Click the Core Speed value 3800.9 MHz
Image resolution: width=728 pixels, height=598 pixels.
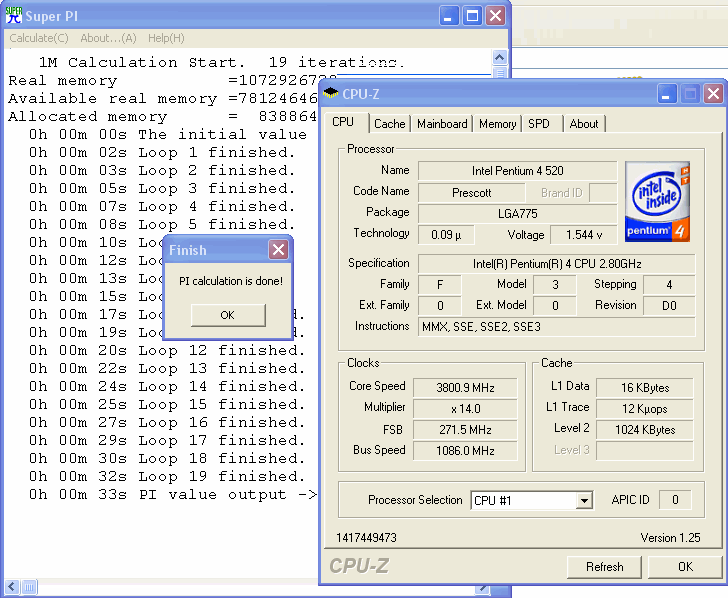pyautogui.click(x=465, y=388)
